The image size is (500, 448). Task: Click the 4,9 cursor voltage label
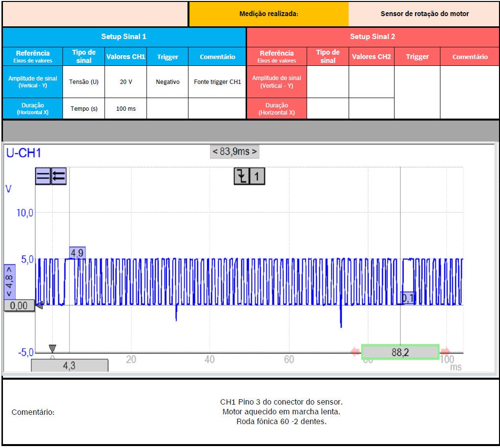click(x=78, y=252)
